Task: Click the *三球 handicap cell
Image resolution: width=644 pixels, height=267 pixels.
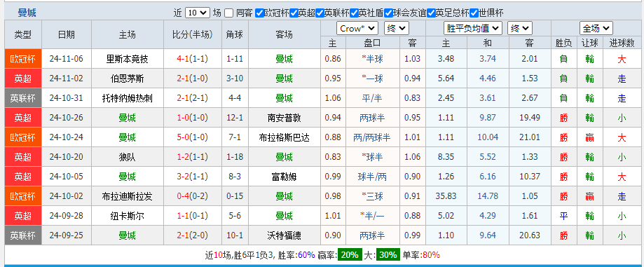Action: tap(372, 196)
